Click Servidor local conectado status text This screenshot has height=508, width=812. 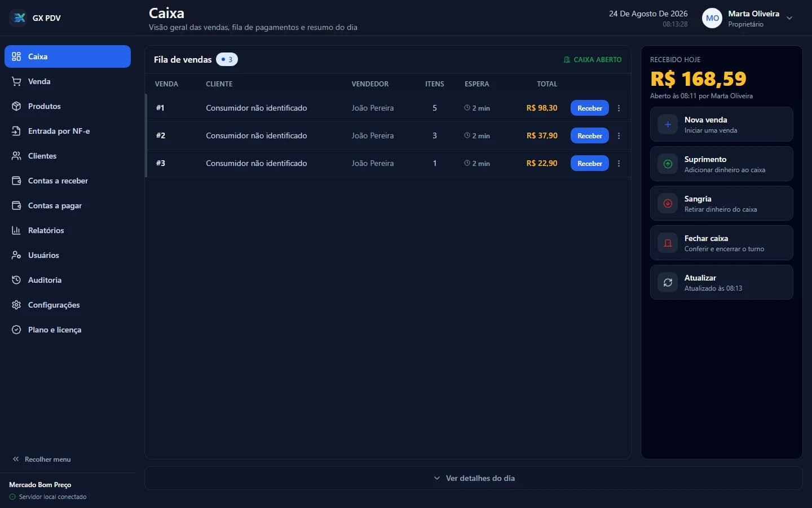pos(53,497)
